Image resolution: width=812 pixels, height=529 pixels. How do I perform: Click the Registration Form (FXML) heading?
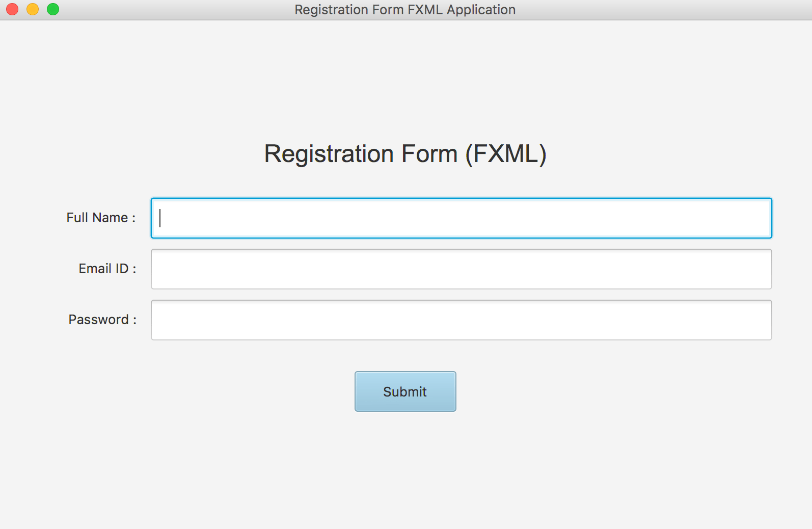pyautogui.click(x=405, y=153)
